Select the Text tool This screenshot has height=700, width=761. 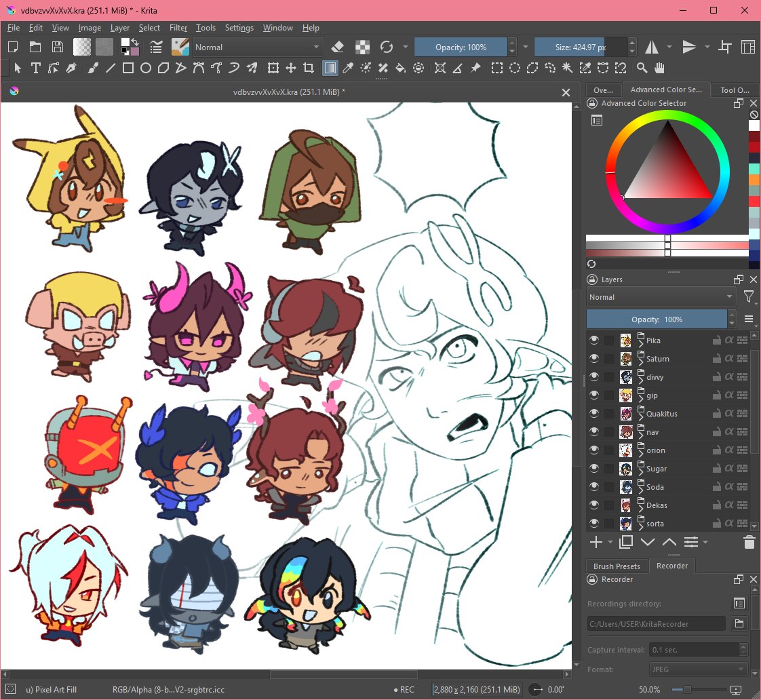point(35,68)
